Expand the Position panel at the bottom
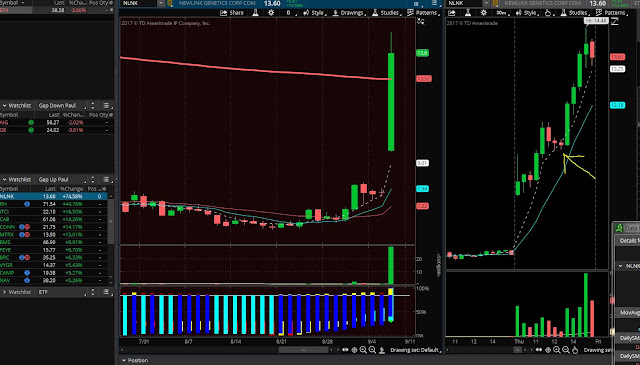 (124, 361)
